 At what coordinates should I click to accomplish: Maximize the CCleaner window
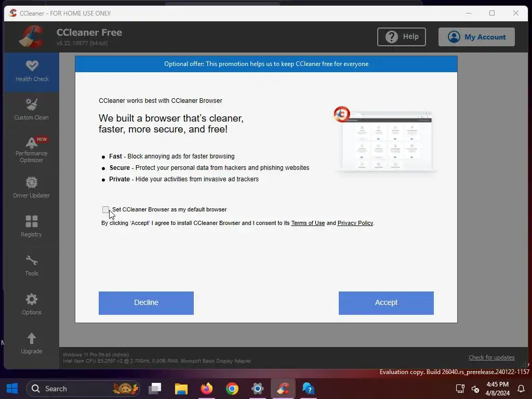pyautogui.click(x=492, y=13)
